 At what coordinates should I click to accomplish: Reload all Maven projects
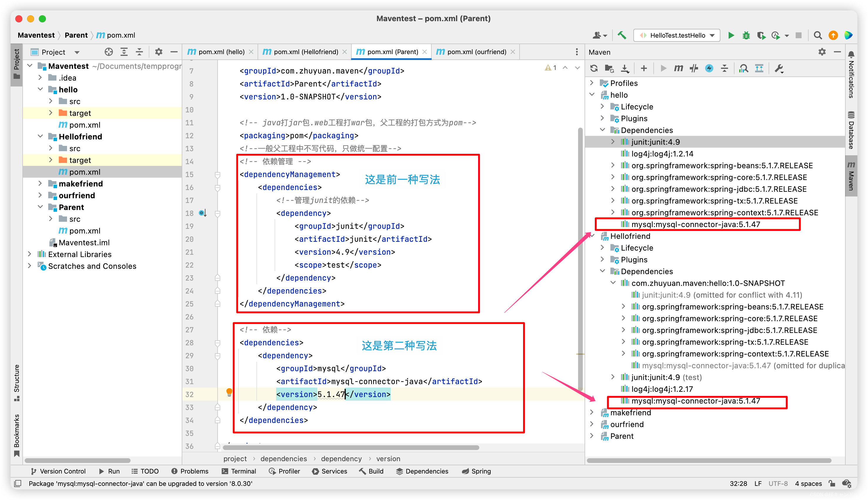(594, 68)
